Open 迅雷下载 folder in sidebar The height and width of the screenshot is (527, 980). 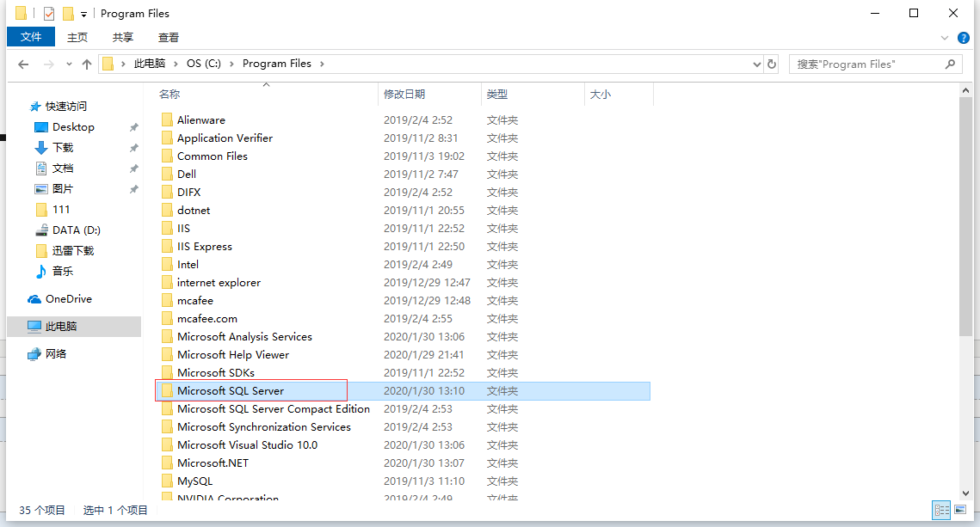coord(72,250)
